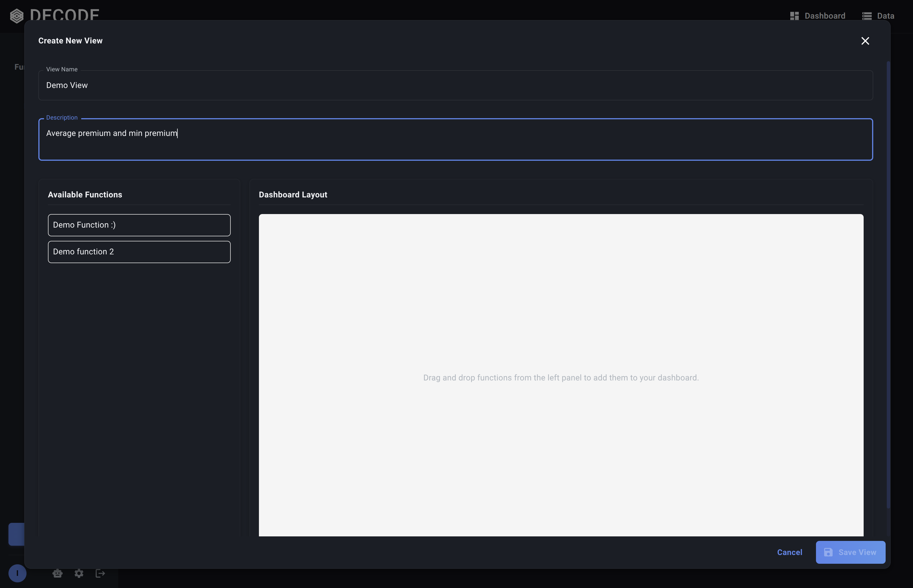Select the "Demo Function :)" item
This screenshot has width=913, height=588.
(139, 225)
